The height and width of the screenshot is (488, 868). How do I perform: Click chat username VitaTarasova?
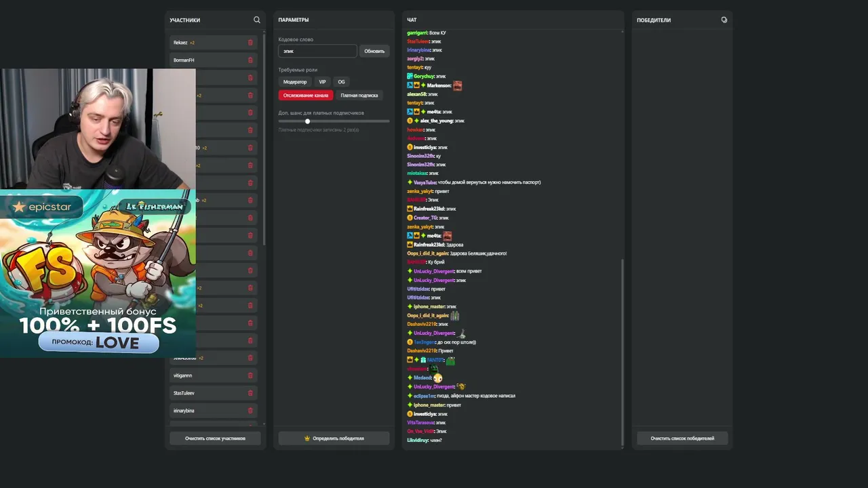(x=421, y=422)
